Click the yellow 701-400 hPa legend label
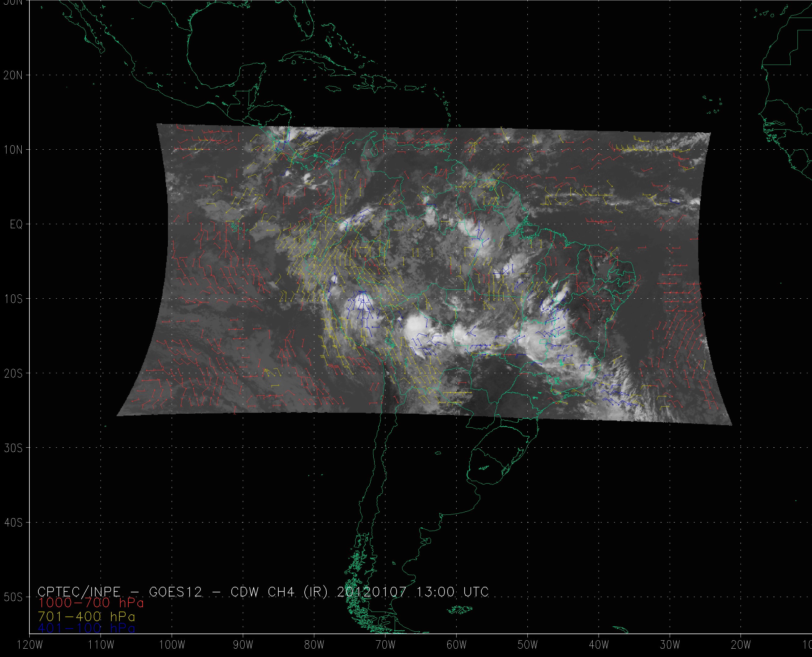The width and height of the screenshot is (812, 657). (x=86, y=616)
